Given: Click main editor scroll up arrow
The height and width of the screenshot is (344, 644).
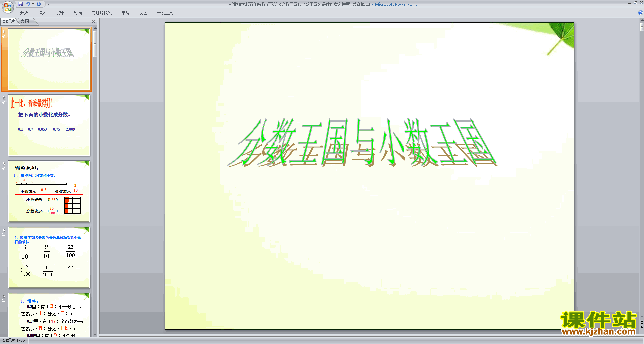Looking at the screenshot, I should point(642,20).
